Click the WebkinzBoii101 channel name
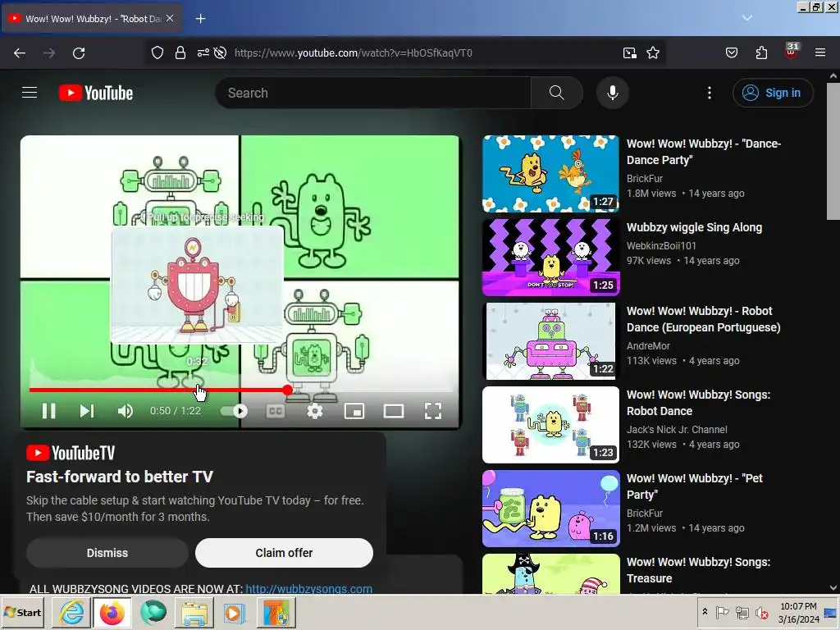Viewport: 840px width, 630px height. click(661, 246)
